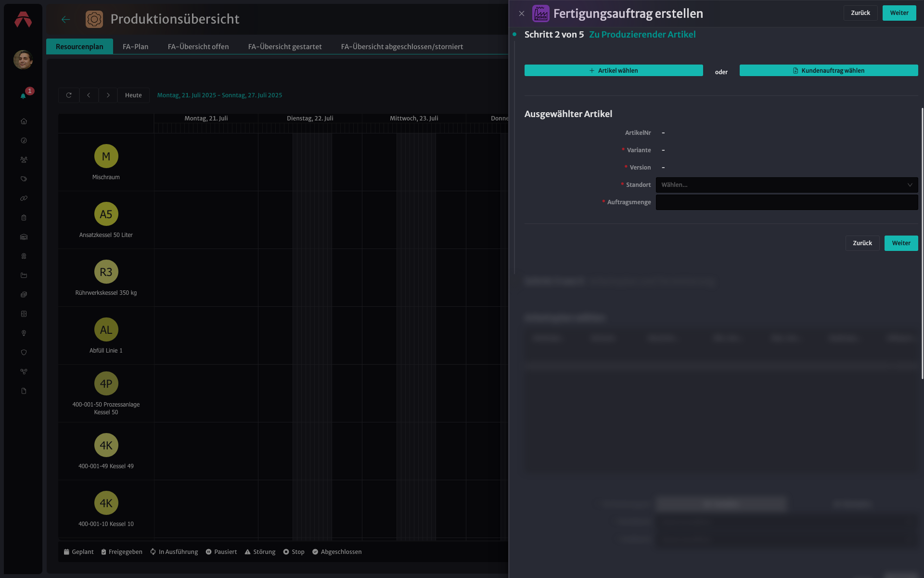Open the chain link icon in sidebar

24,198
